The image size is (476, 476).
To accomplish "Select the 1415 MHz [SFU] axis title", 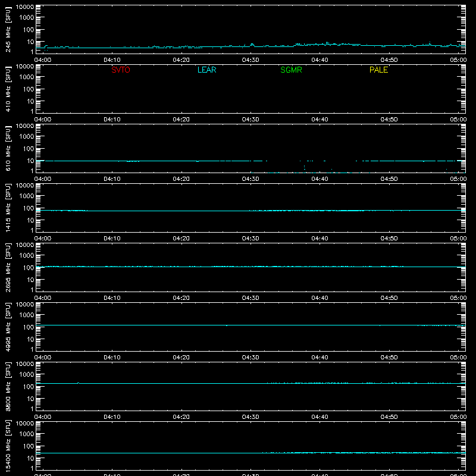I will 8,208.
